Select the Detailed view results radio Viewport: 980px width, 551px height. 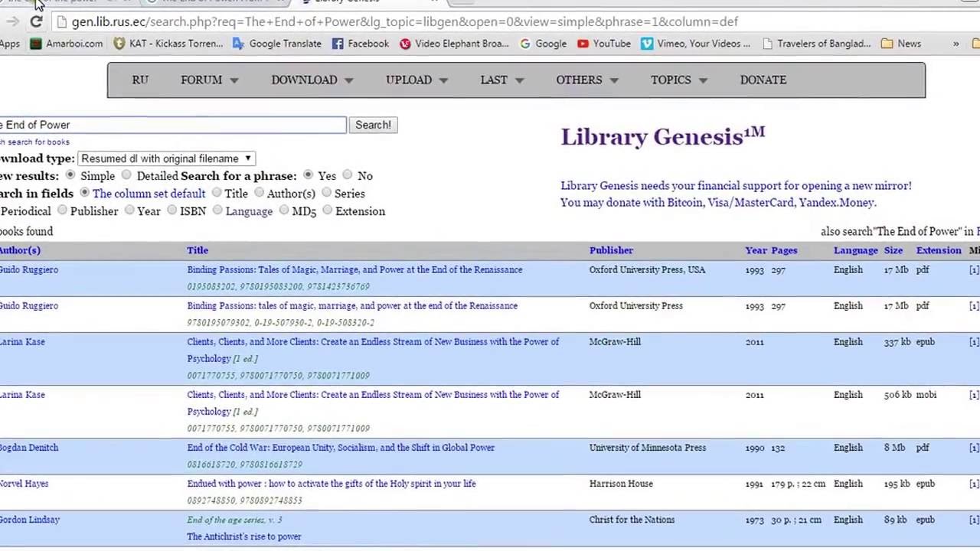(x=126, y=175)
